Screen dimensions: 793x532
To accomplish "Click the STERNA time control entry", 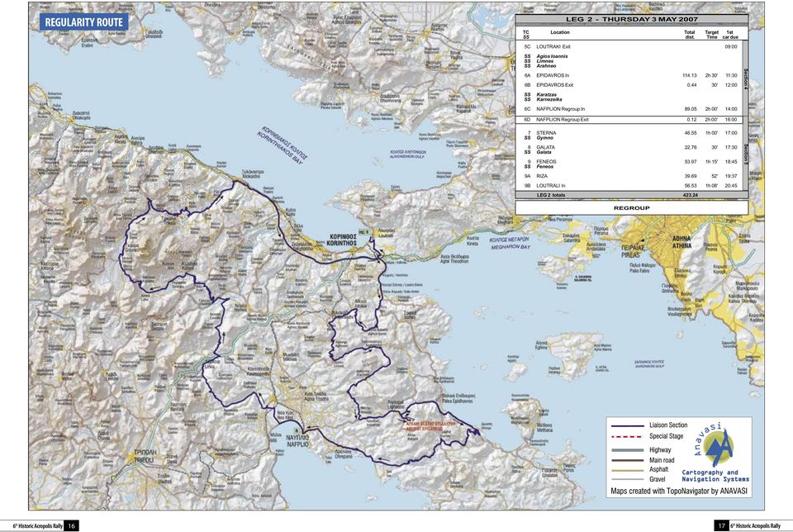I will click(546, 133).
